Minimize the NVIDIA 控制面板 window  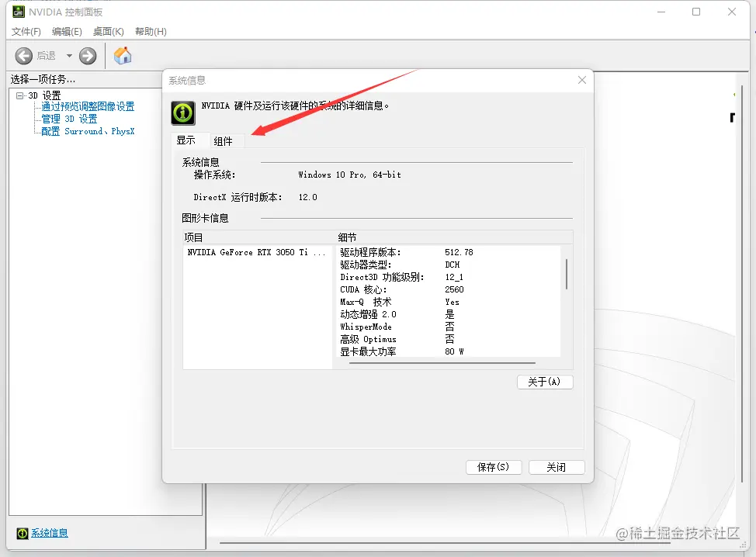[x=661, y=12]
